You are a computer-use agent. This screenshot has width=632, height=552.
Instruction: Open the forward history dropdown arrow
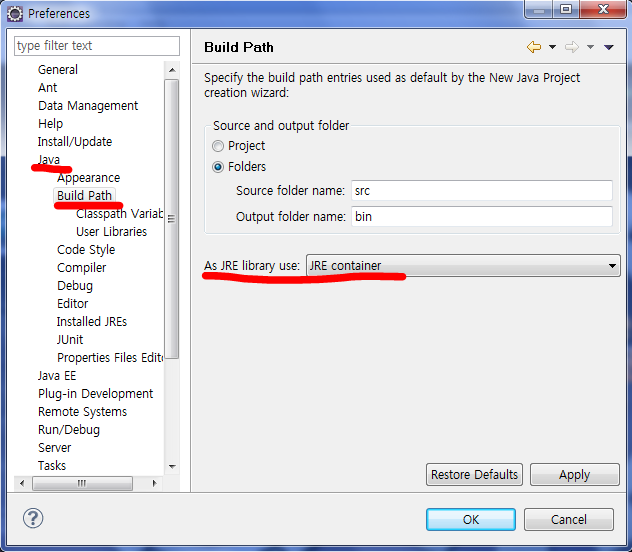590,47
